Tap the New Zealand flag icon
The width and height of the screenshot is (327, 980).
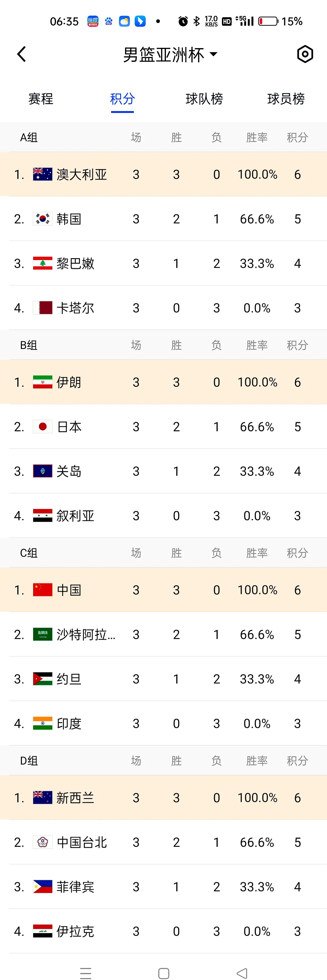[x=42, y=797]
